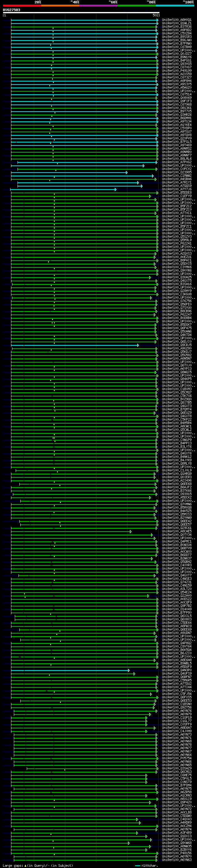Viewport: 197px width, 868px height.
Task: Open hit UniRef100_Q1WLZ1
Action: pyautogui.click(x=177, y=23)
